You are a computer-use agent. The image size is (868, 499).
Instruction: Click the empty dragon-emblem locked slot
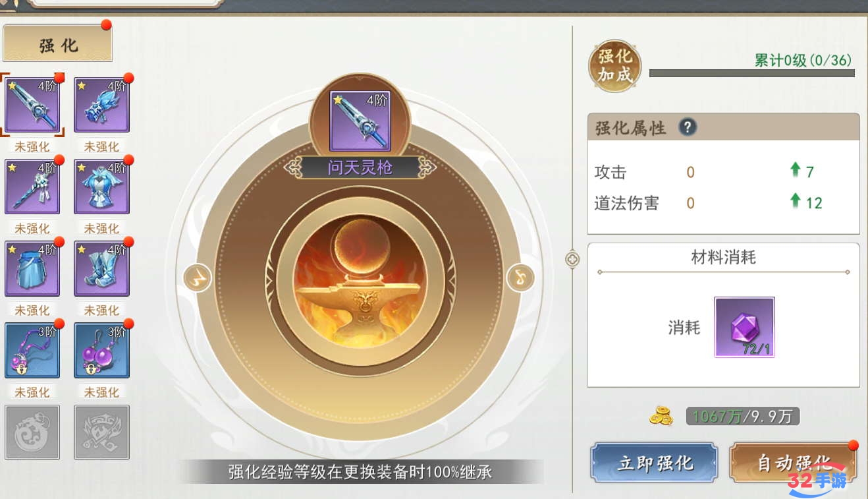[32, 432]
